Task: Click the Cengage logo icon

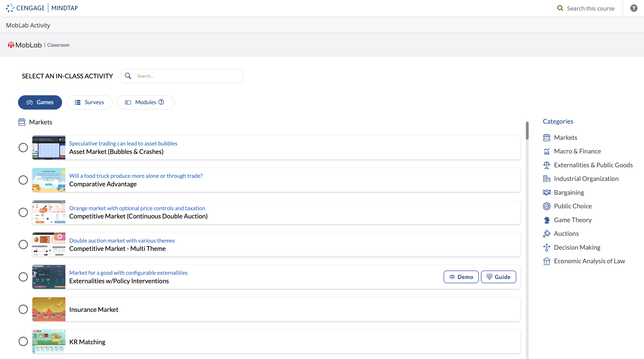Action: (10, 8)
